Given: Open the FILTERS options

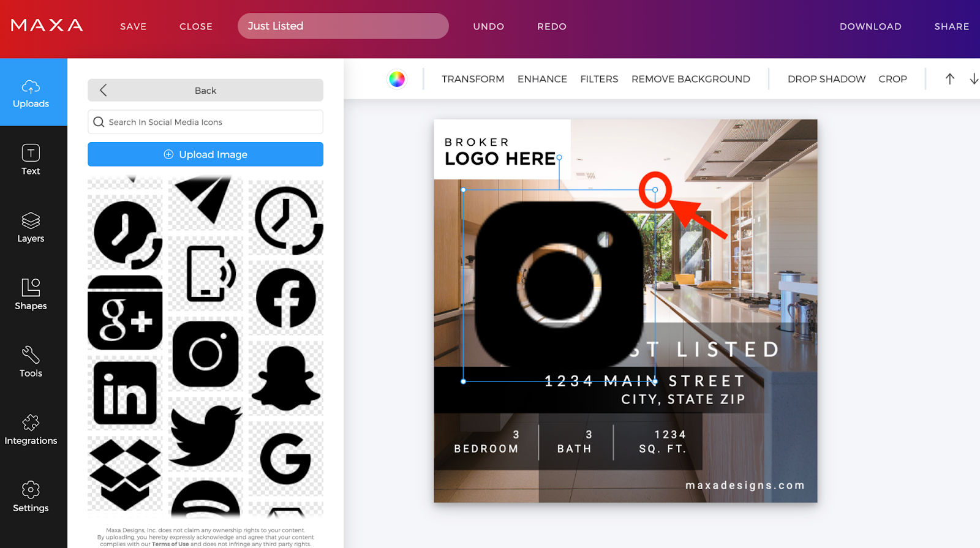Looking at the screenshot, I should (x=599, y=79).
